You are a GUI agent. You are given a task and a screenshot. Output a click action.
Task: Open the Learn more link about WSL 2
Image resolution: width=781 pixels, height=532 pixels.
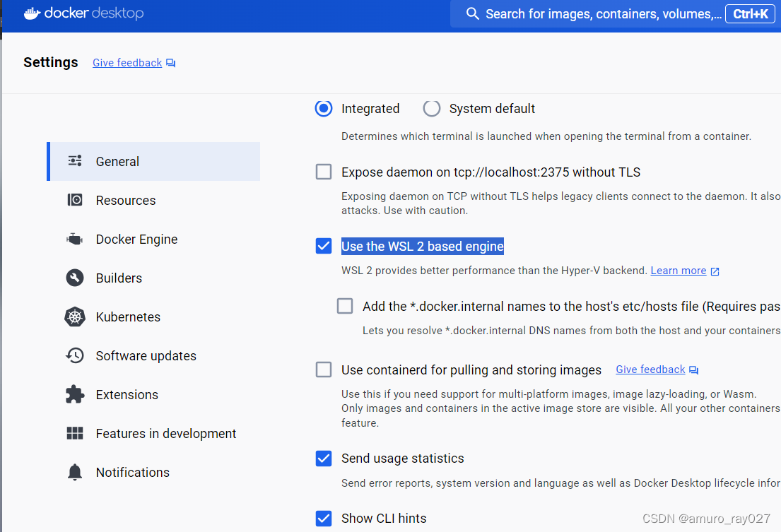(679, 270)
